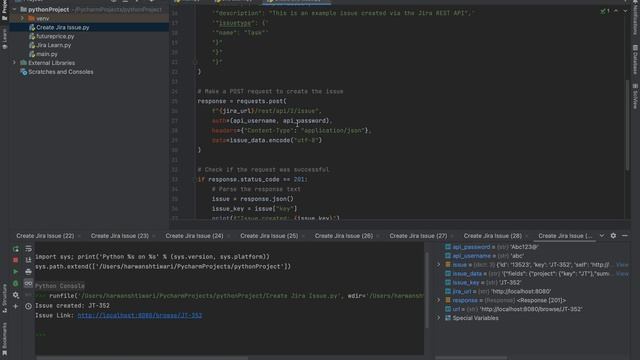The width and height of the screenshot is (640, 360).
Task: Expand Special Variables node
Action: (x=439, y=318)
